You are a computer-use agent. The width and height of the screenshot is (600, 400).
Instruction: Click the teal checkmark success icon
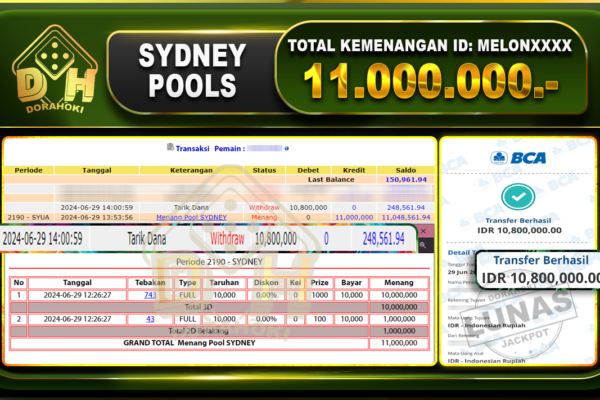pos(518,197)
